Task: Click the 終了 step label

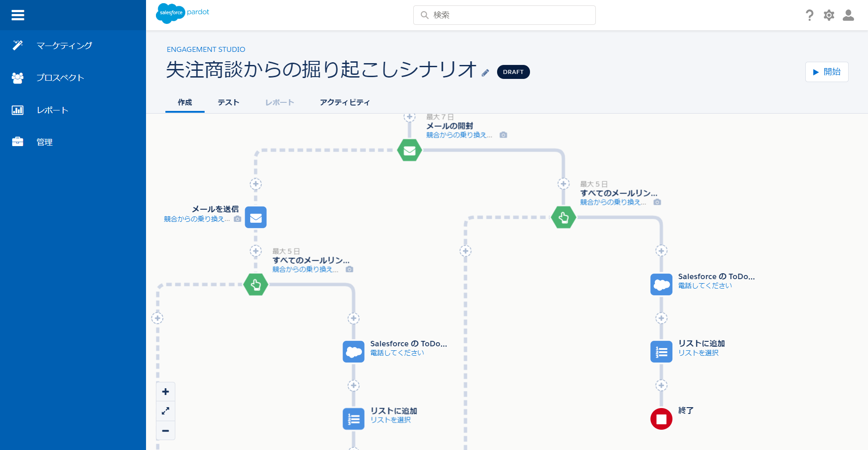Action: click(x=686, y=410)
